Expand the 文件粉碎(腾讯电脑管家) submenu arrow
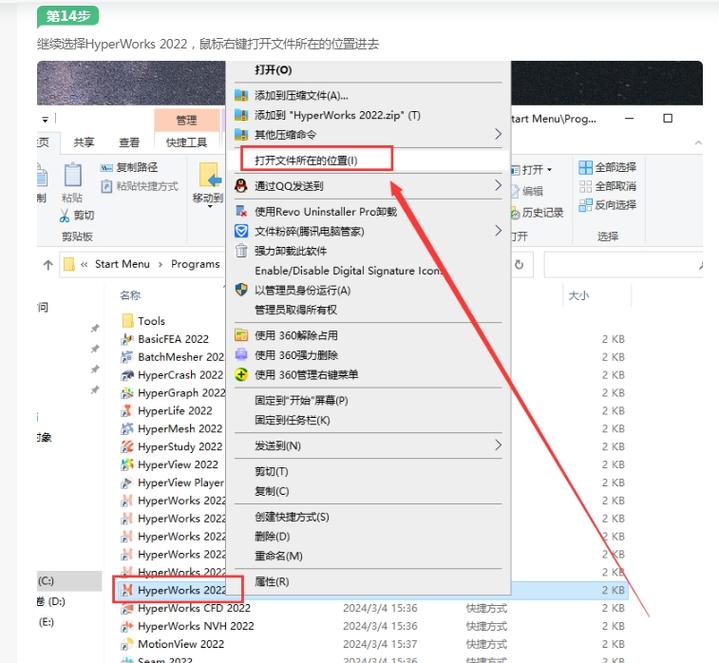The width and height of the screenshot is (719, 663). click(498, 231)
